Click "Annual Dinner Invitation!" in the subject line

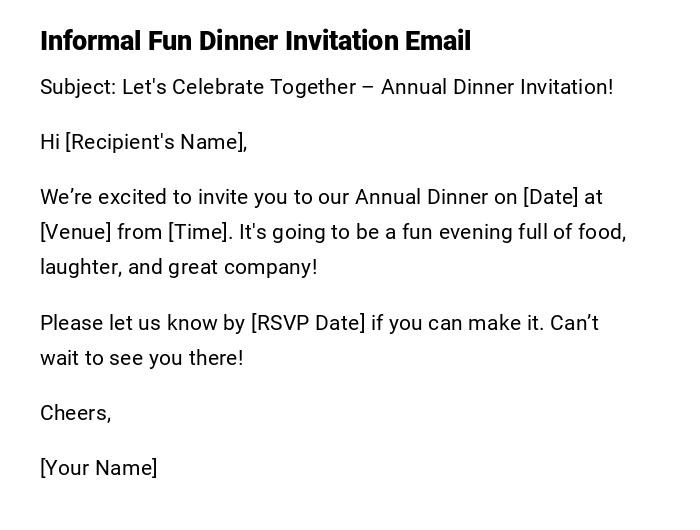point(497,87)
